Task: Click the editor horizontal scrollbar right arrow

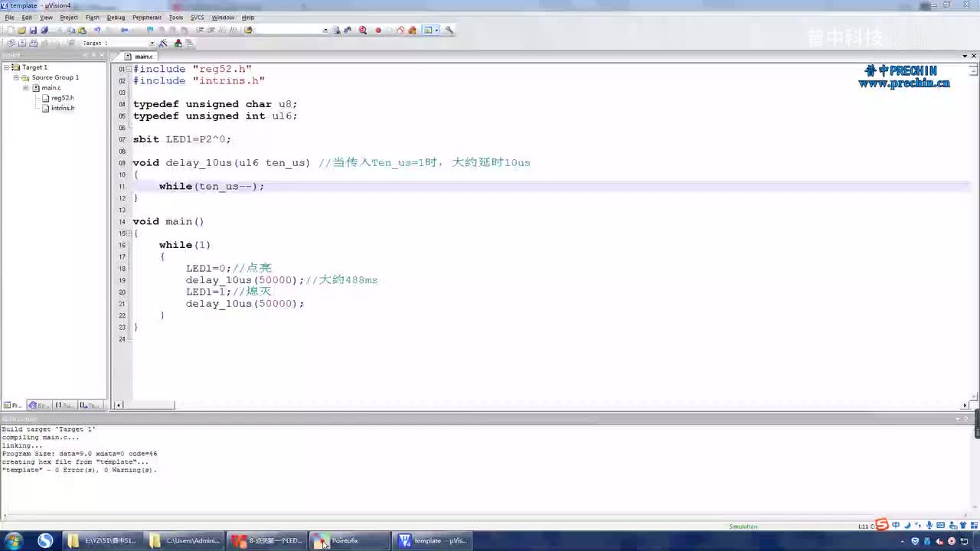Action: click(965, 405)
